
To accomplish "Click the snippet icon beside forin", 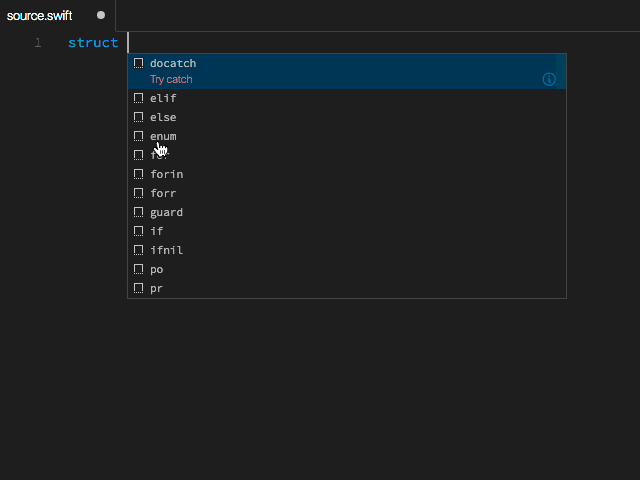I will 139,174.
